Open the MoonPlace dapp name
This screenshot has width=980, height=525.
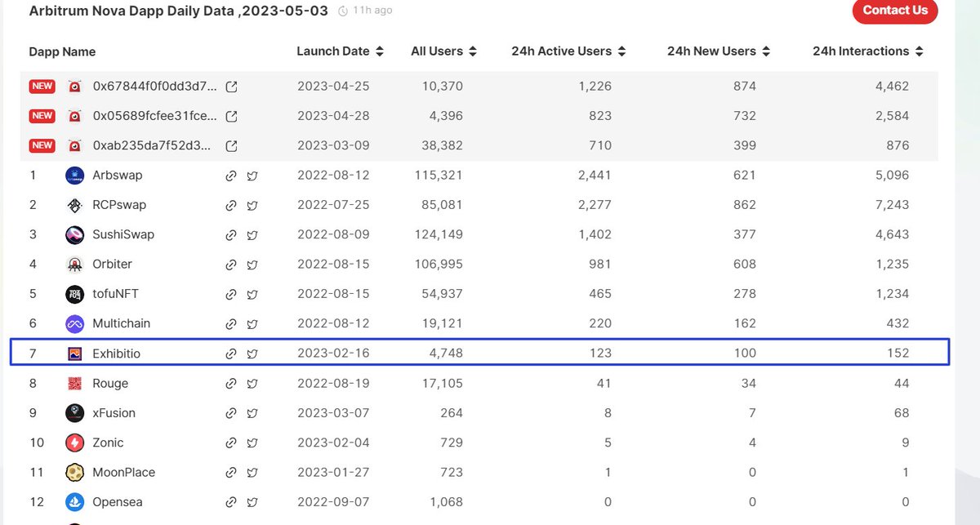coord(123,472)
